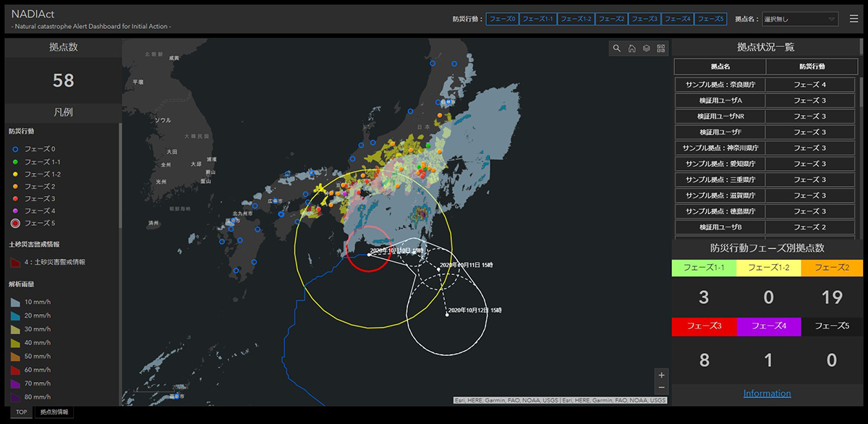Open the map search tool
The height and width of the screenshot is (424, 868).
617,48
